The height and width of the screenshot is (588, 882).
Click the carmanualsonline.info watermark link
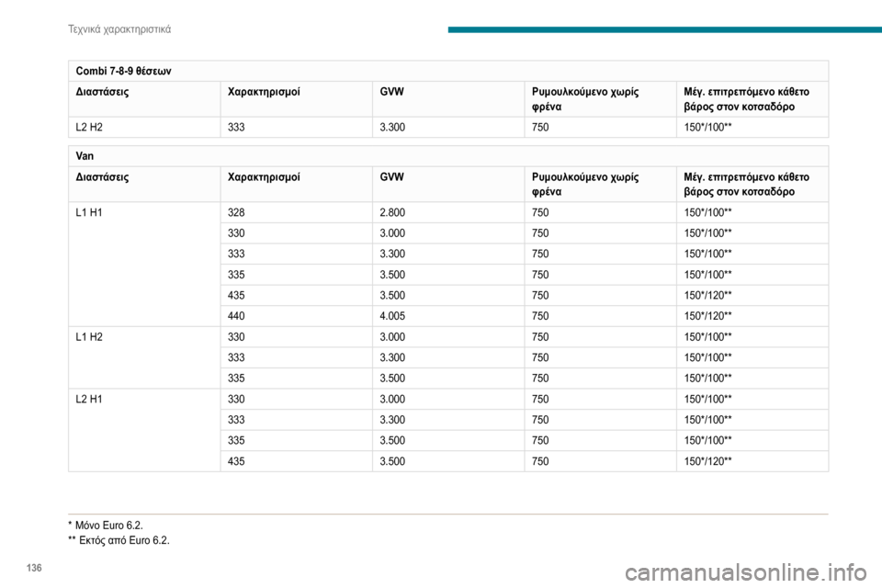pyautogui.click(x=745, y=572)
